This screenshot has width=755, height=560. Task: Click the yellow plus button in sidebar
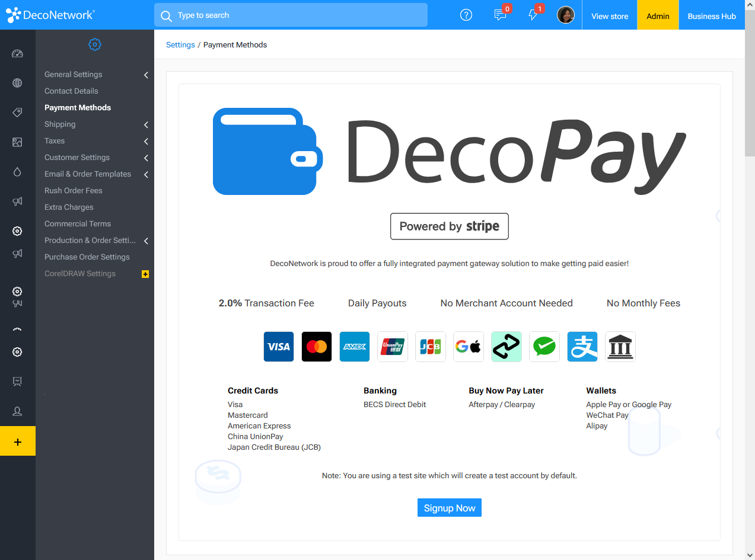[x=18, y=441]
